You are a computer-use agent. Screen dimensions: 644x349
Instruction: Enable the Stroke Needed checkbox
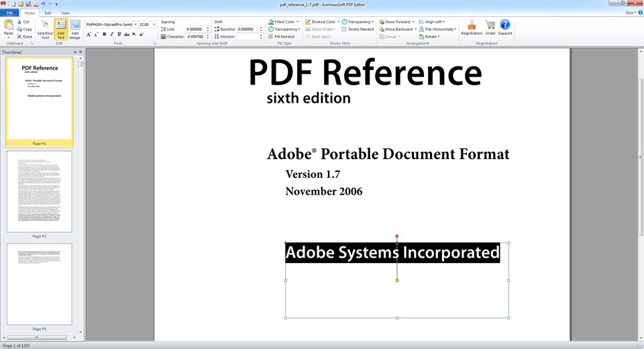click(344, 30)
